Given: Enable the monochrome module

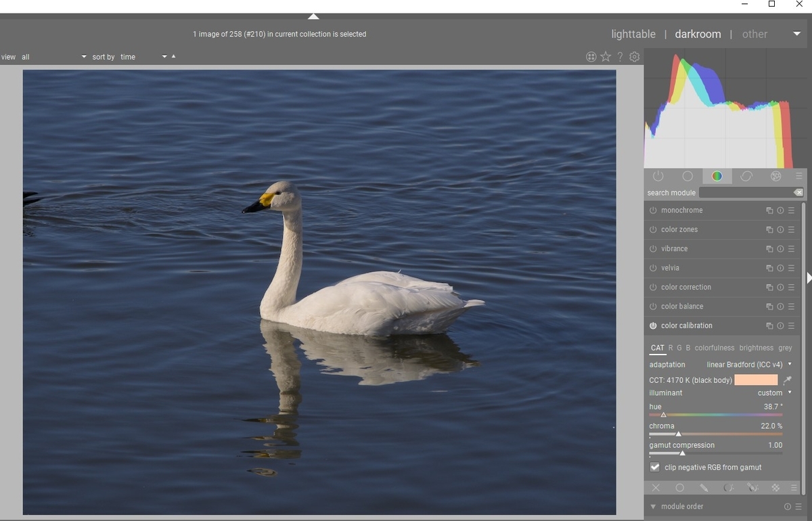Looking at the screenshot, I should point(653,210).
